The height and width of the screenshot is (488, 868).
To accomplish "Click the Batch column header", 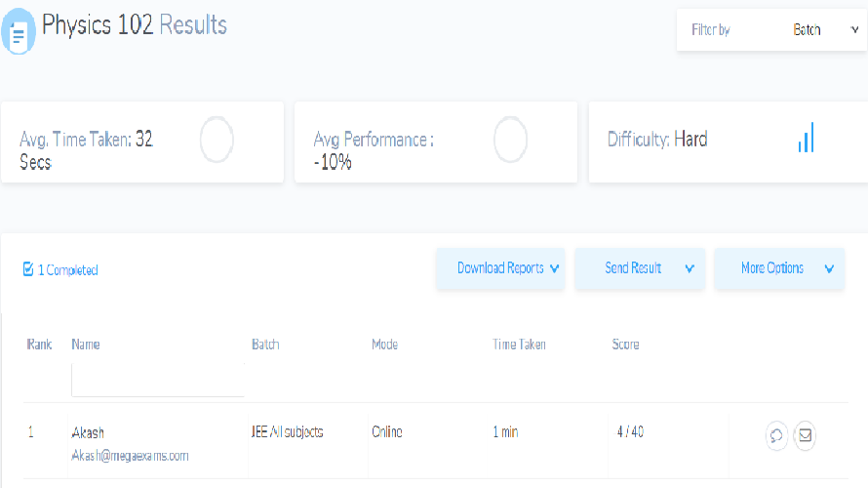I will [265, 345].
